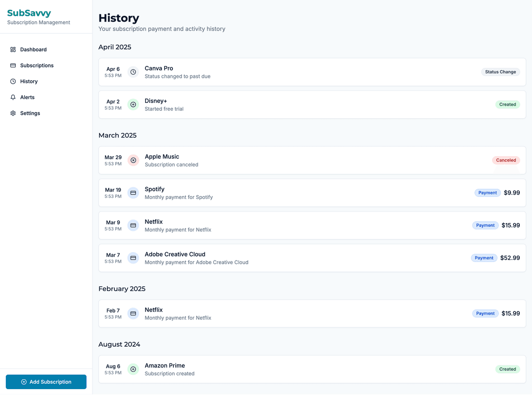532x395 pixels.
Task: Click the Payment badge on the Netflix March entry
Action: pos(485,225)
